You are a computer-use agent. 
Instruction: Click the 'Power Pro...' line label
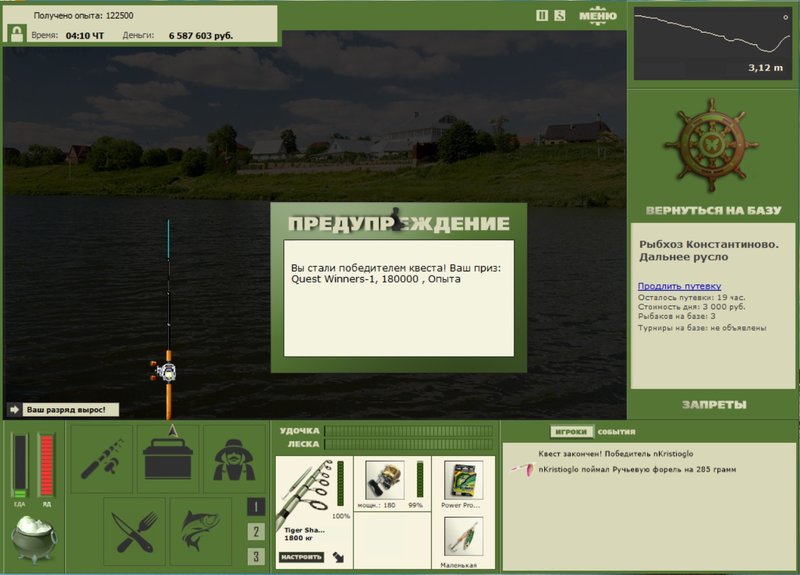(x=461, y=505)
